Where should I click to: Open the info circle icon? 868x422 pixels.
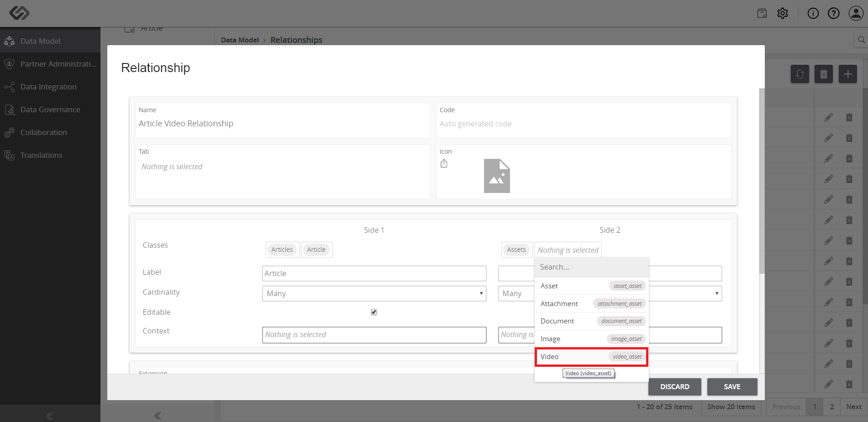pos(813,13)
